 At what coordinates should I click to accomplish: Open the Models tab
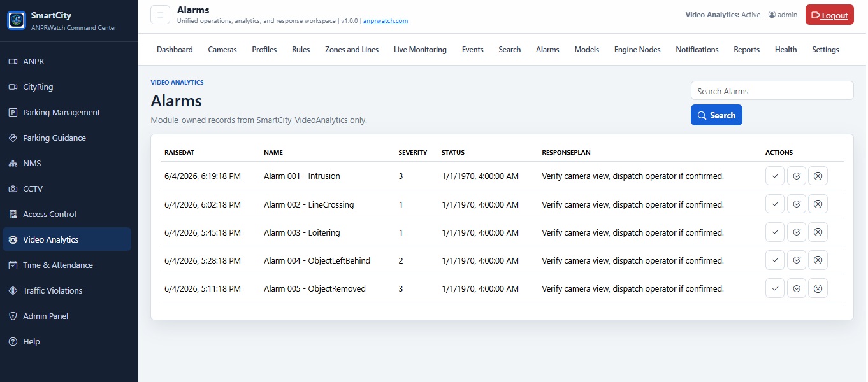pos(587,50)
